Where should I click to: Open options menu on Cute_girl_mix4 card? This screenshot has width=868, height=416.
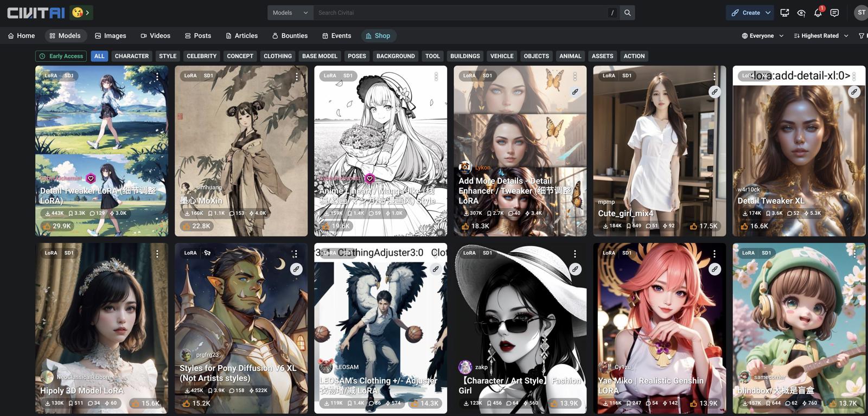tap(714, 77)
